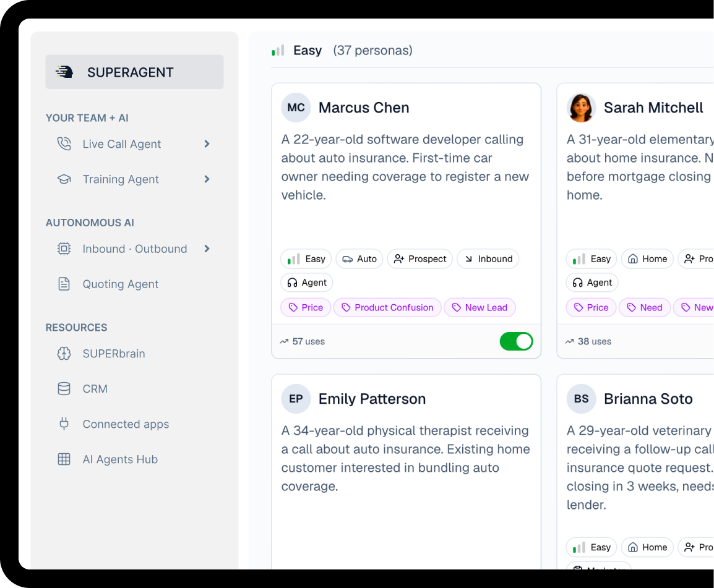Navigate to CRM
Image resolution: width=714 pixels, height=588 pixels.
click(95, 389)
